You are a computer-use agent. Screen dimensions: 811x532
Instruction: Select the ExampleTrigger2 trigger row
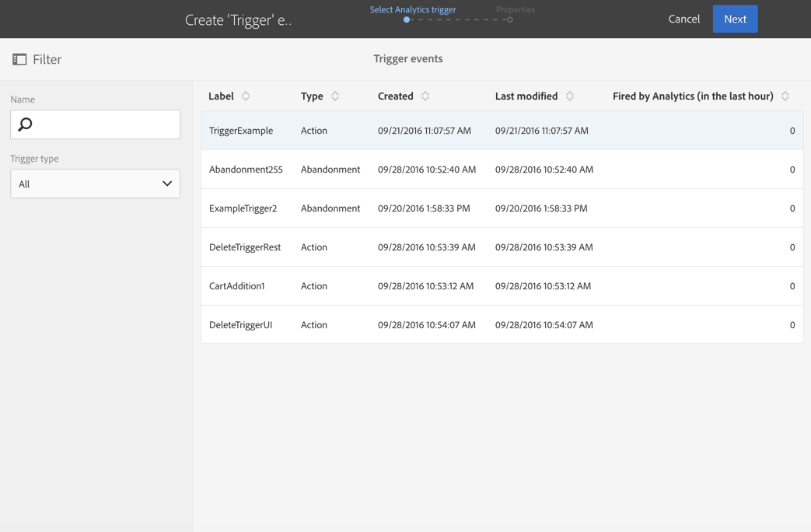click(502, 208)
